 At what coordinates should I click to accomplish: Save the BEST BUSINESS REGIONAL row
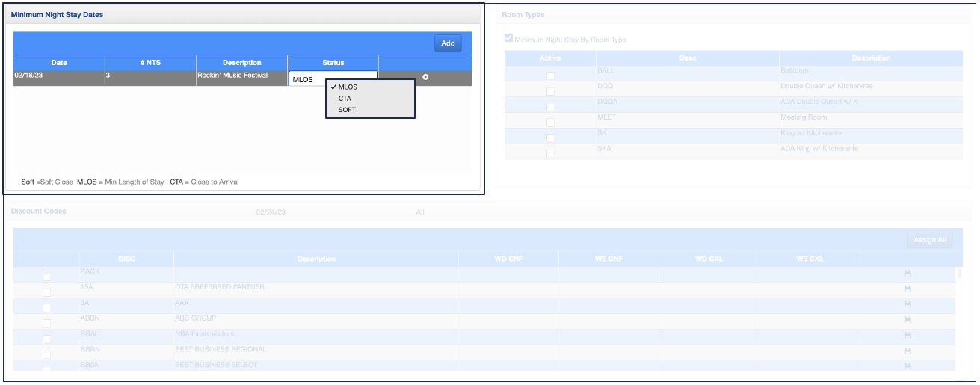click(907, 351)
